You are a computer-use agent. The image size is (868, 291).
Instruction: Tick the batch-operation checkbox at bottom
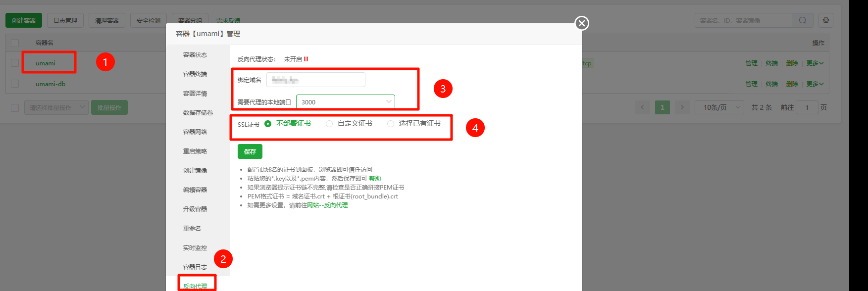pyautogui.click(x=15, y=107)
